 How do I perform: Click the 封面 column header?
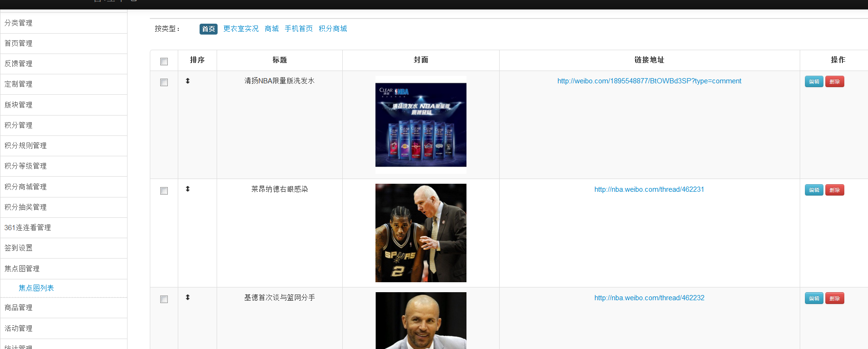click(421, 60)
